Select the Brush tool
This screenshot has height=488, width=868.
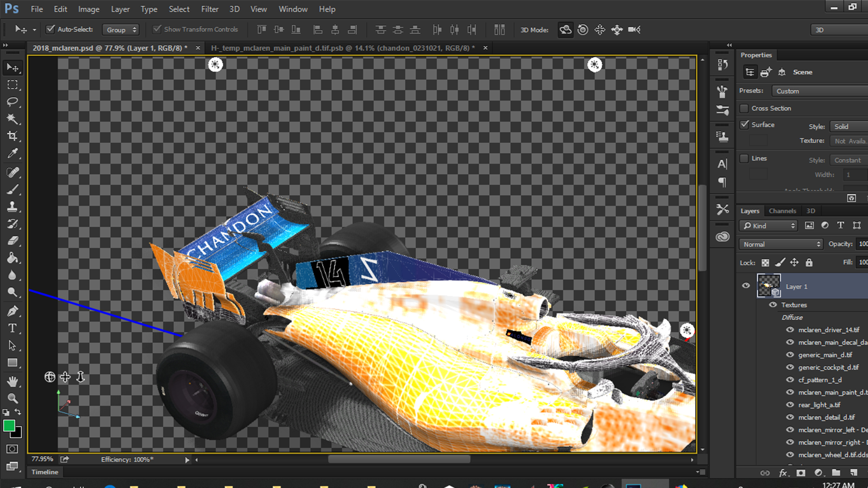point(12,190)
